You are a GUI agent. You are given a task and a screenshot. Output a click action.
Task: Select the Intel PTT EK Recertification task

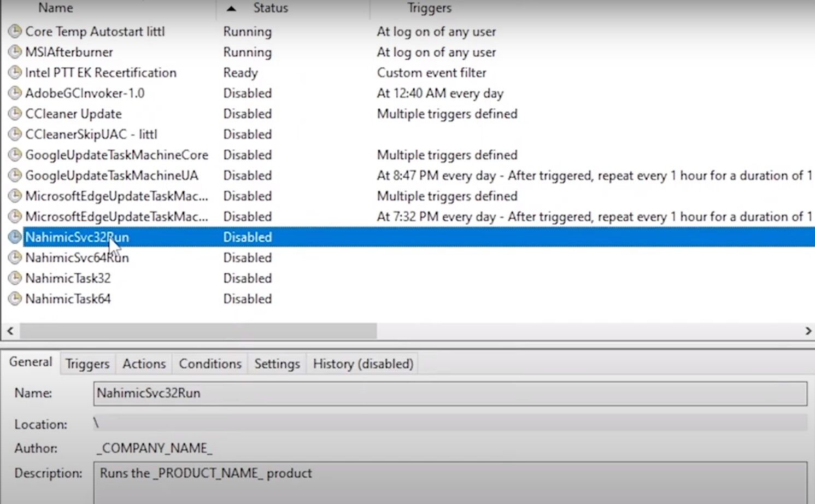(x=101, y=73)
